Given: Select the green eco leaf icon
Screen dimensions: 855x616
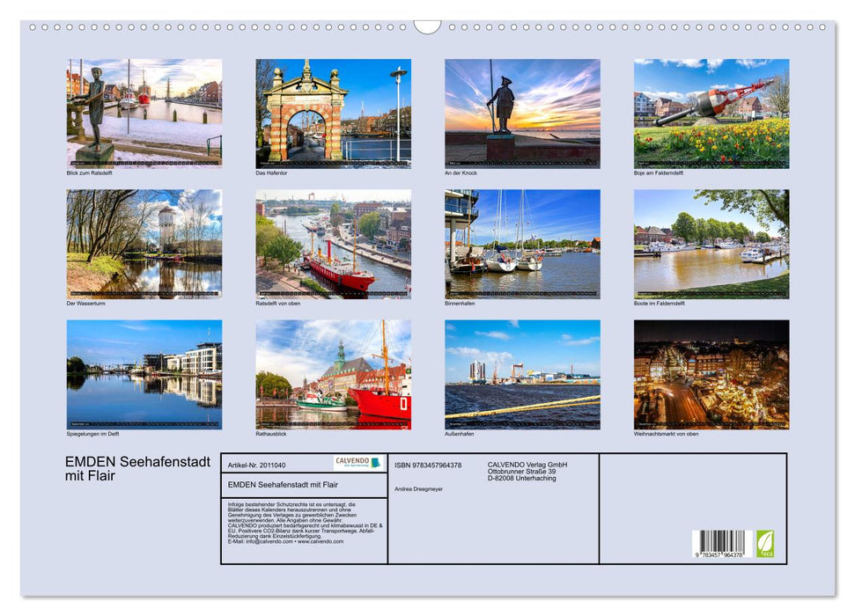Looking at the screenshot, I should (766, 542).
